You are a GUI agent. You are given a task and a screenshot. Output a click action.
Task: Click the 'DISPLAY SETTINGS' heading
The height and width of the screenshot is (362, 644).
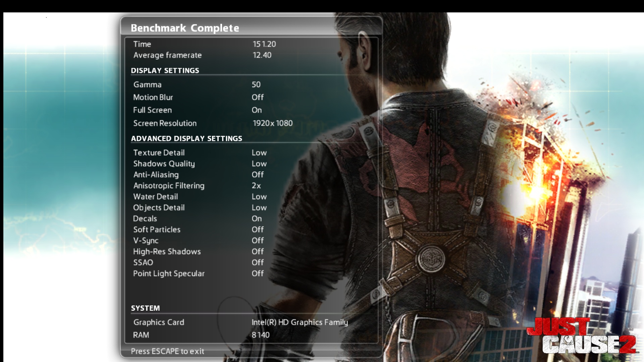tap(165, 70)
